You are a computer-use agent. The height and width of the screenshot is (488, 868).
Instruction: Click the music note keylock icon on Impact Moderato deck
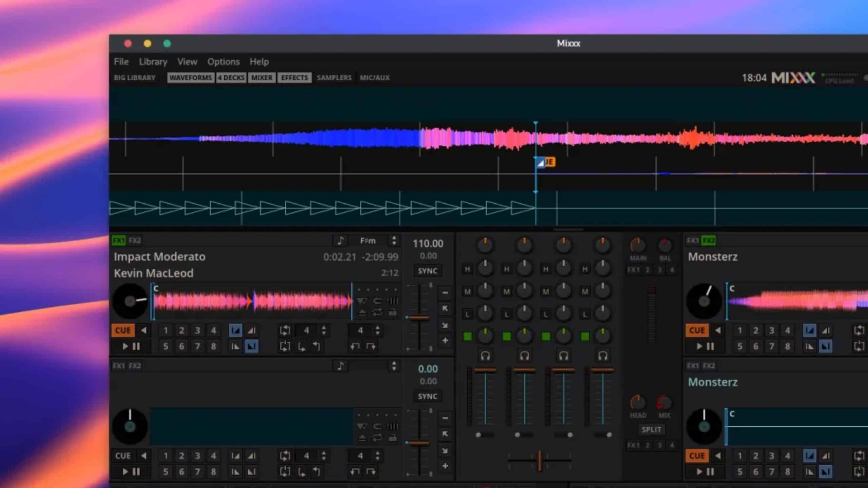340,241
